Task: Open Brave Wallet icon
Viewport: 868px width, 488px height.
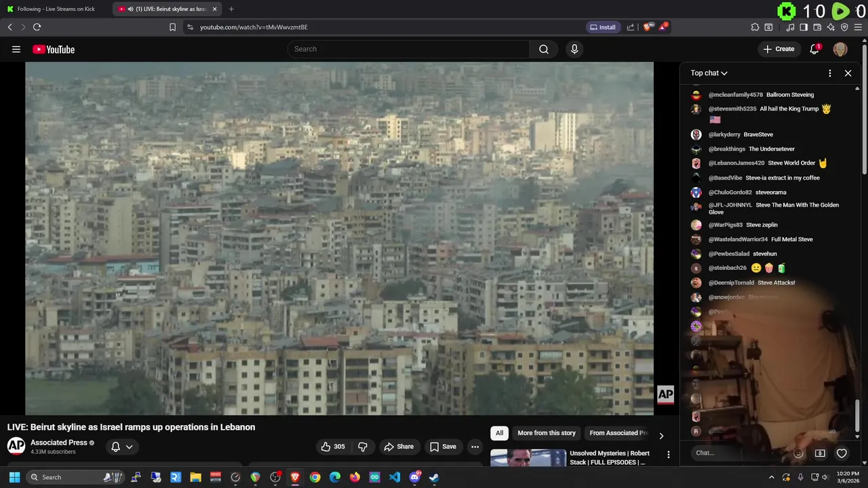Action: pos(817,27)
